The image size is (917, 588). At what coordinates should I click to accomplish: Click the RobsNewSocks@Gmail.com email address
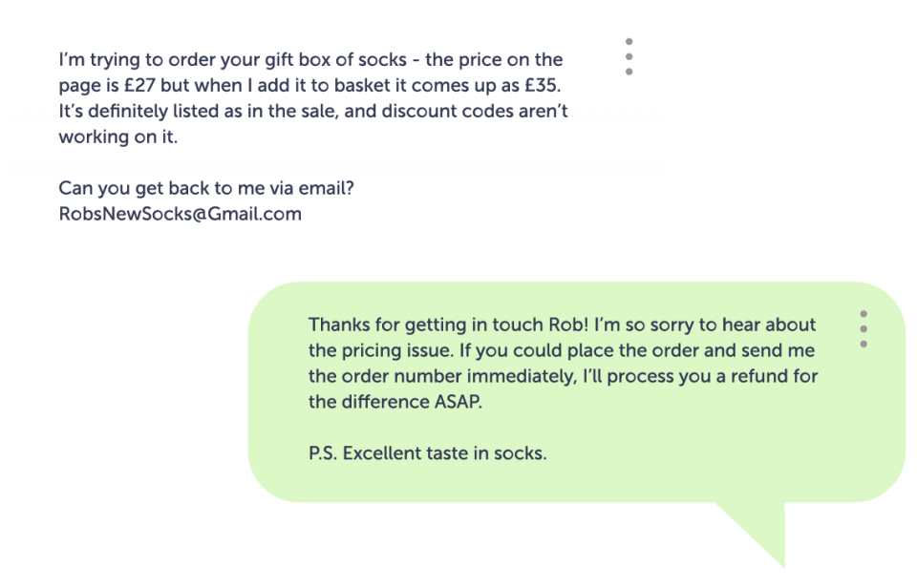click(180, 214)
